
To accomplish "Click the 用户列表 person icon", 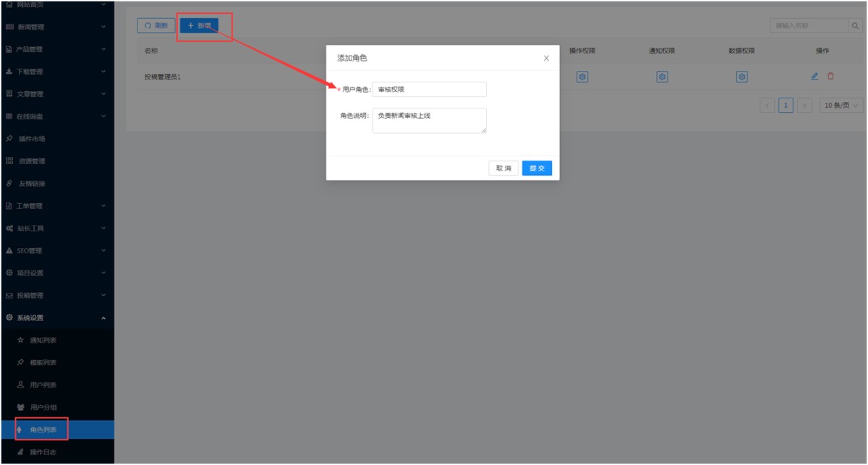I will point(20,385).
